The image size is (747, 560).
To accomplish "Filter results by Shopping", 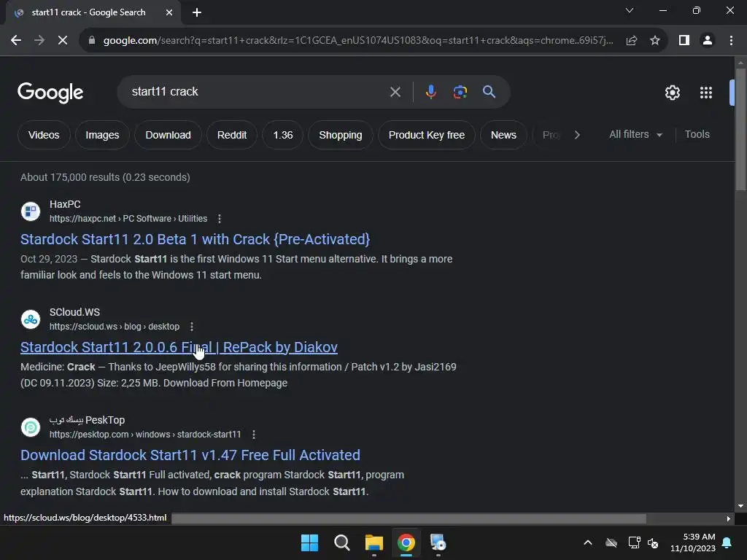I will coord(341,135).
